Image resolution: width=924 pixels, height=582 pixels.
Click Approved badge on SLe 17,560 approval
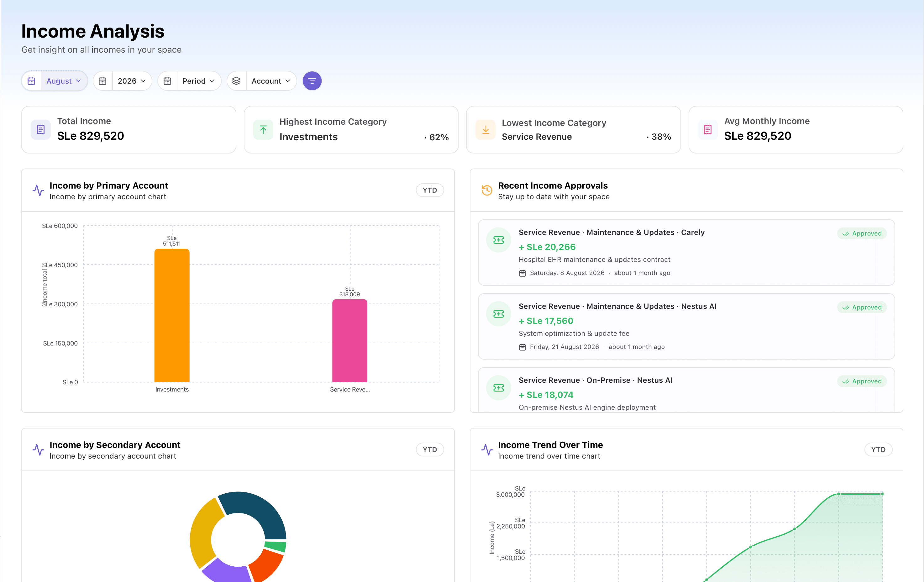862,308
